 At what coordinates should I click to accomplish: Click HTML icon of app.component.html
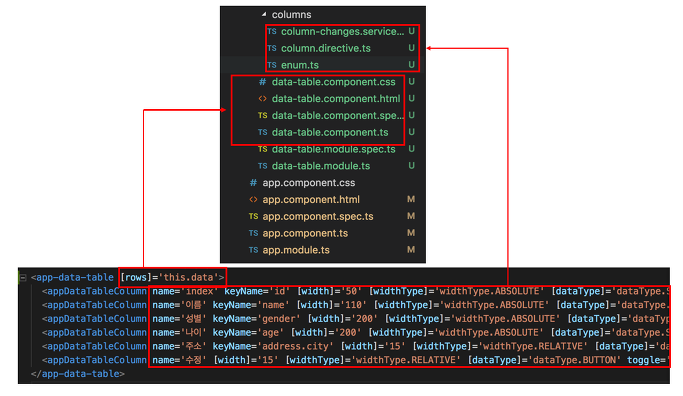(x=253, y=200)
